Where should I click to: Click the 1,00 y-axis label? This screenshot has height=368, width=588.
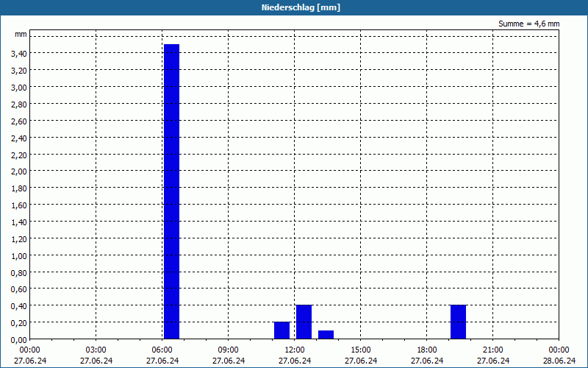[x=19, y=256]
